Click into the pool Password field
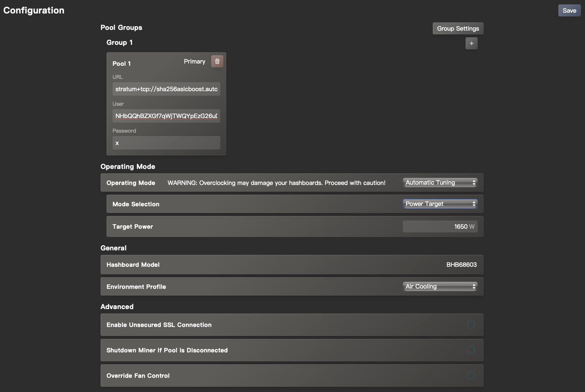The width and height of the screenshot is (585, 392). 166,143
